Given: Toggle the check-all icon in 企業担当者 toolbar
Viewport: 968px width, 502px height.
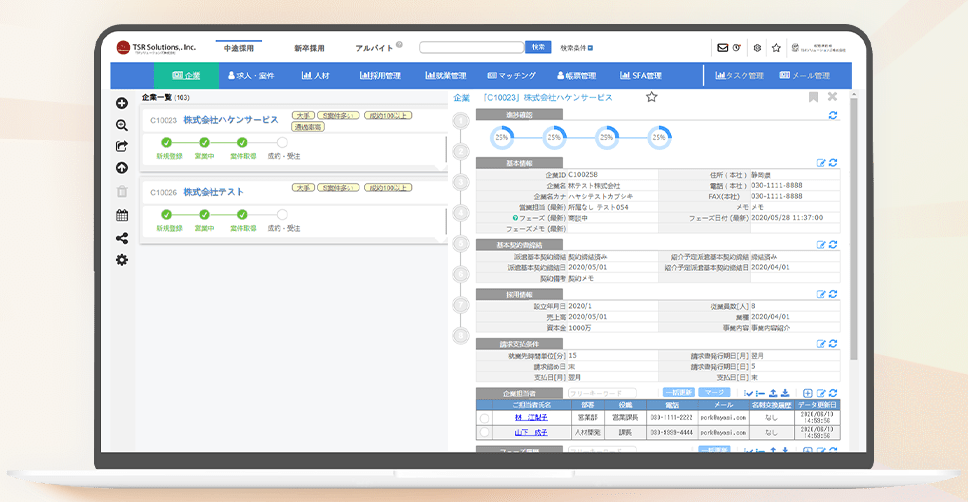Looking at the screenshot, I should click(749, 393).
